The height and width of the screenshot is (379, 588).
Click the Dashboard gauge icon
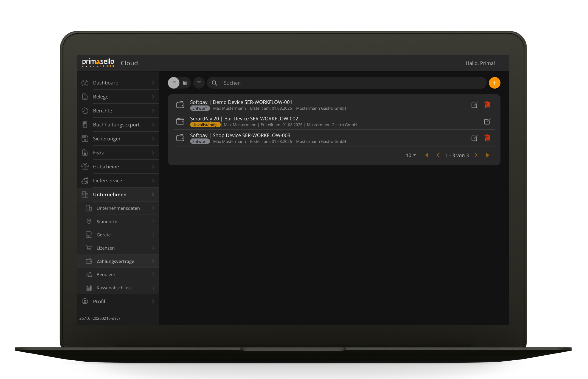point(85,83)
